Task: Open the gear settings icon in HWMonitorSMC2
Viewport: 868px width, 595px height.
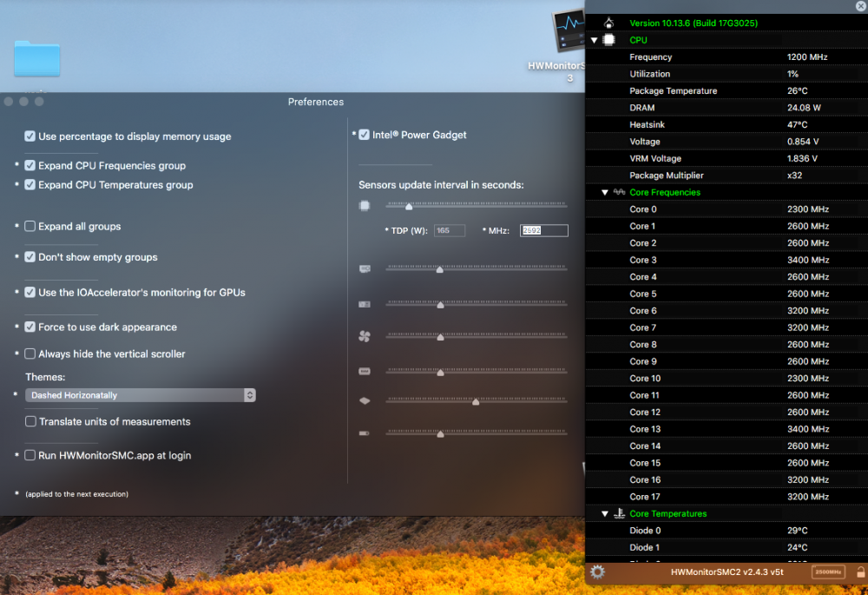Action: (x=597, y=572)
